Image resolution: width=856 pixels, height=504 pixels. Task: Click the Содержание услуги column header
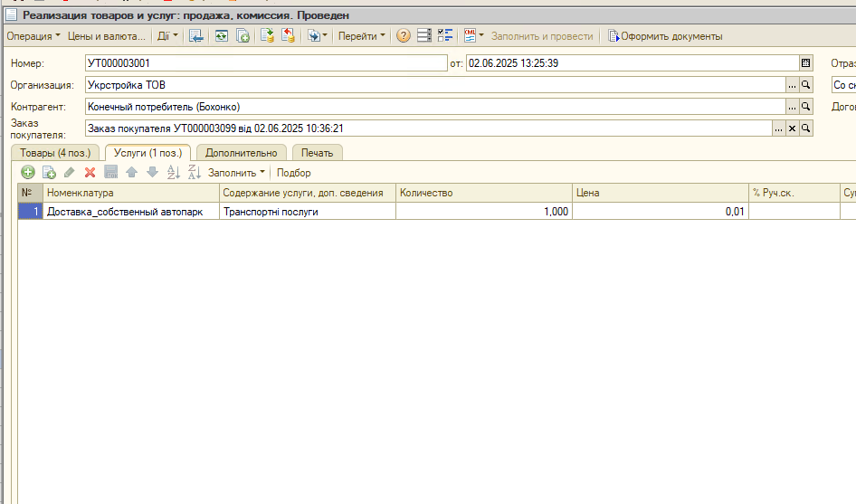308,193
